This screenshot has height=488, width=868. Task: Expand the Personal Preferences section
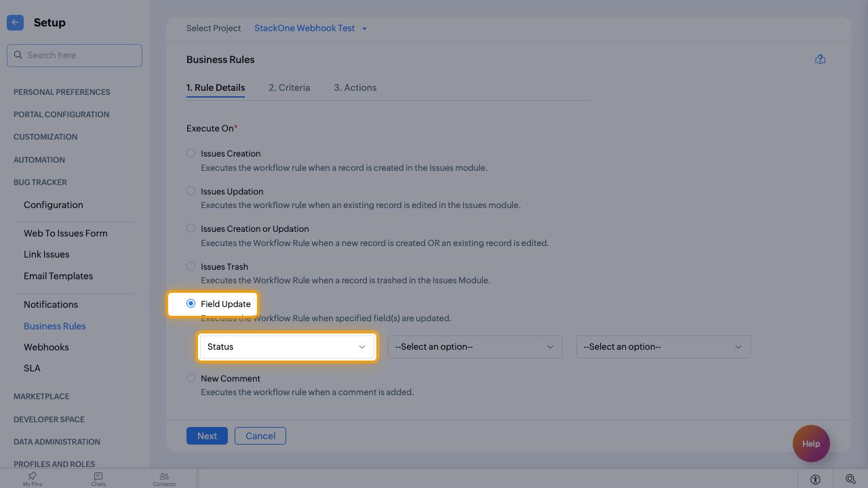62,92
